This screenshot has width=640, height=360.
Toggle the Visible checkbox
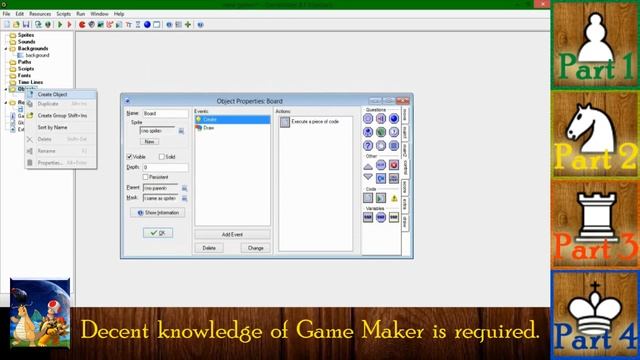pos(129,157)
